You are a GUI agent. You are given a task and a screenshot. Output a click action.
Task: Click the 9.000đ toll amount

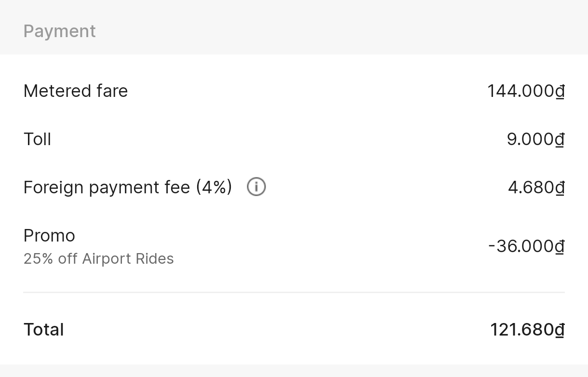click(535, 139)
